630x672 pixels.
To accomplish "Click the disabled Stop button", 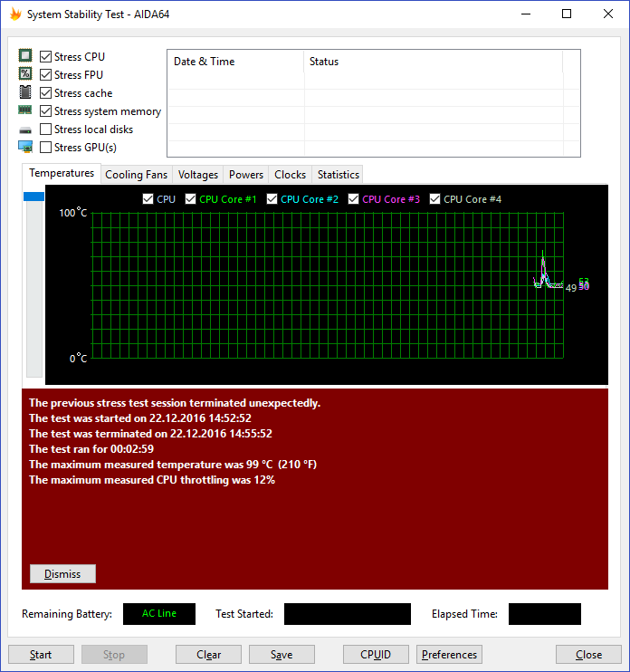I will click(x=114, y=655).
